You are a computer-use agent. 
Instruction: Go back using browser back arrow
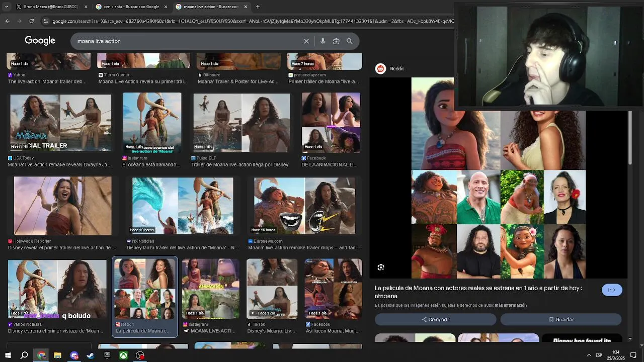coord(7,21)
